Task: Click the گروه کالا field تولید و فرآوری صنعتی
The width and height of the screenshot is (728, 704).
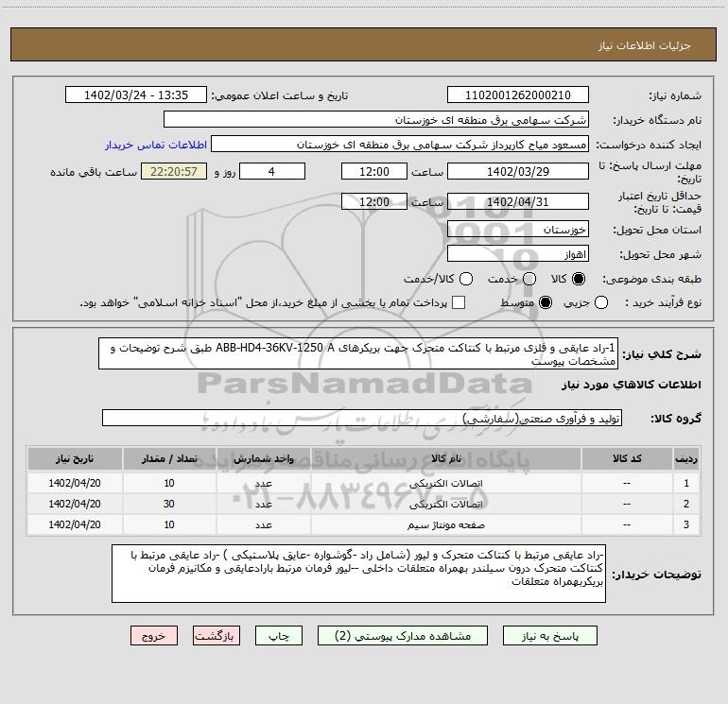Action: [362, 418]
